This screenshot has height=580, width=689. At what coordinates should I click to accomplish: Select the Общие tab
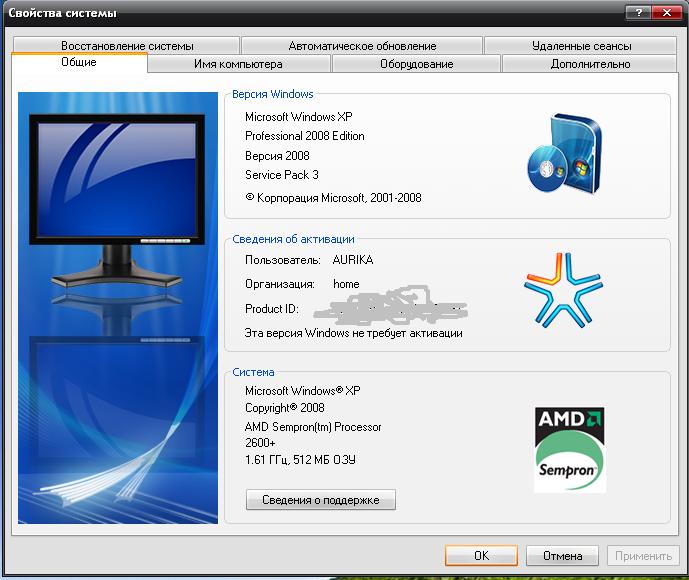(x=79, y=63)
